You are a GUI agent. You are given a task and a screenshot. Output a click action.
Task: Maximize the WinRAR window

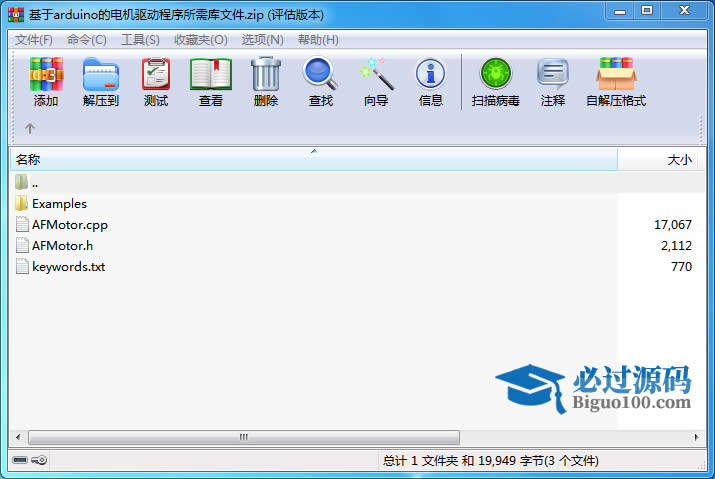[646, 11]
